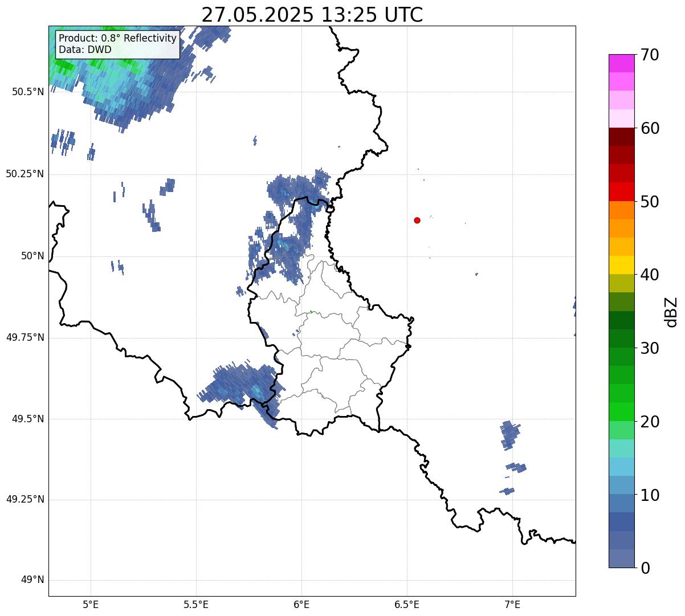Pick the colorbar tick value 20
The image size is (685, 616).
point(650,422)
